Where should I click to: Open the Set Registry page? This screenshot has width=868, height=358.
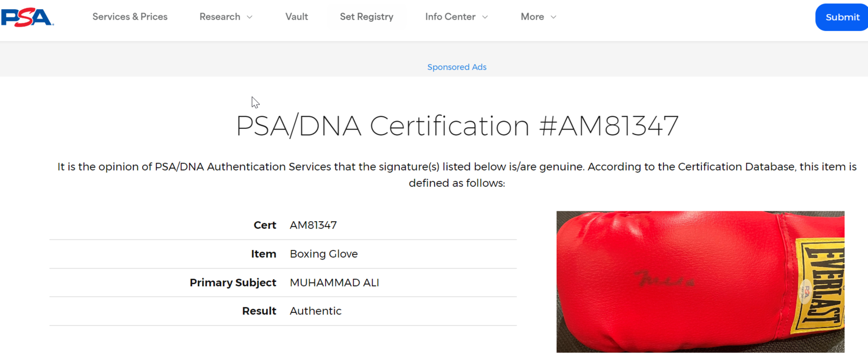pos(367,17)
